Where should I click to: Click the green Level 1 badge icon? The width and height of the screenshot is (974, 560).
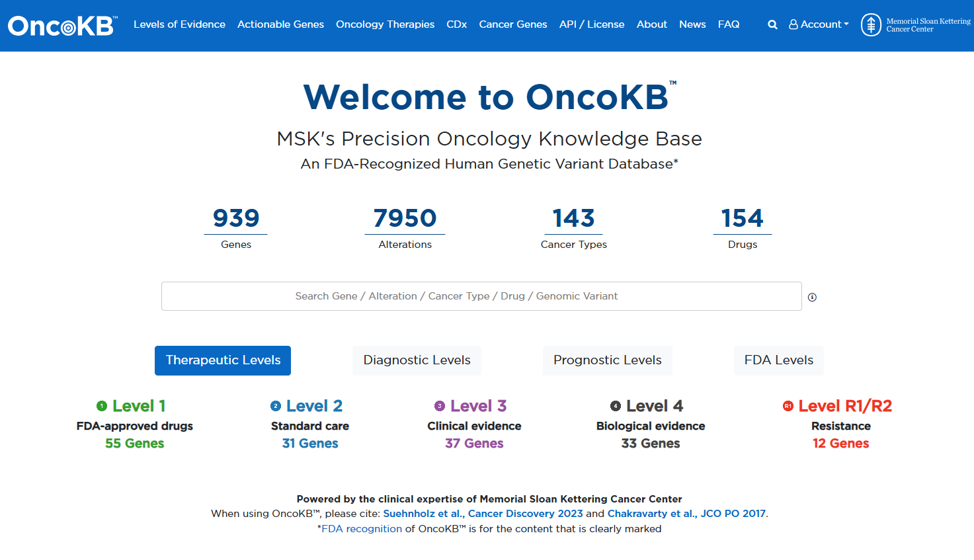click(102, 406)
